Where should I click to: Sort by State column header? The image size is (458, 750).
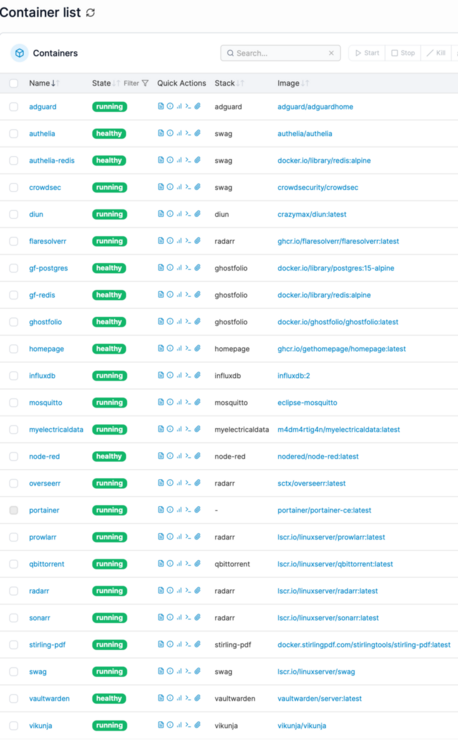pyautogui.click(x=106, y=83)
